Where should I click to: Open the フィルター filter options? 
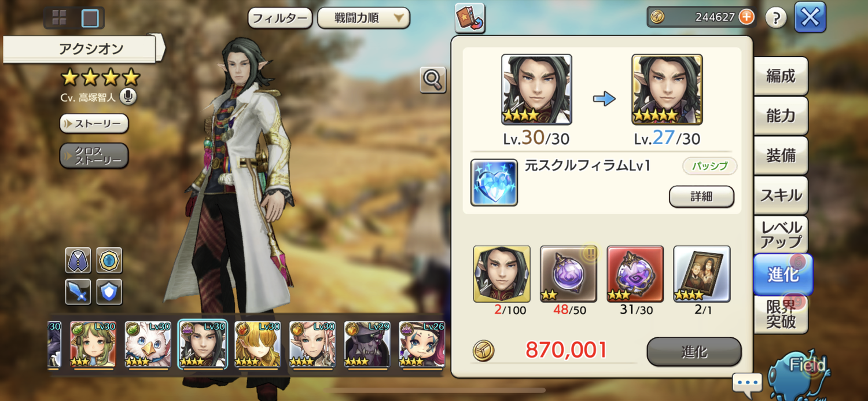tap(280, 18)
